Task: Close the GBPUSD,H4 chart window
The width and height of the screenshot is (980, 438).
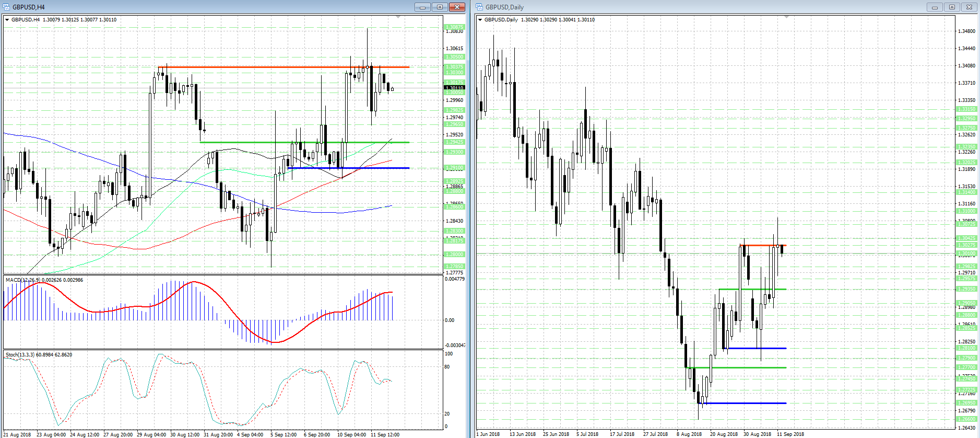Action: [x=457, y=7]
